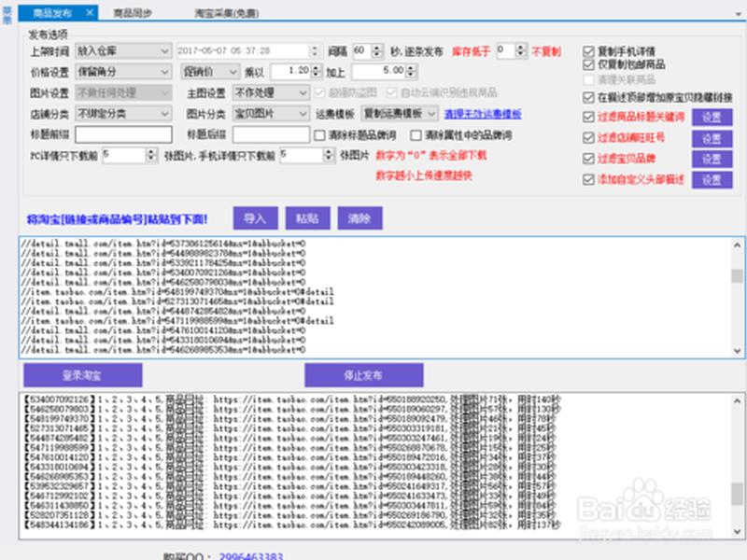747x560 pixels.
Task: Open the 主图设置 dropdown showing 不作处理
Action: [272, 92]
